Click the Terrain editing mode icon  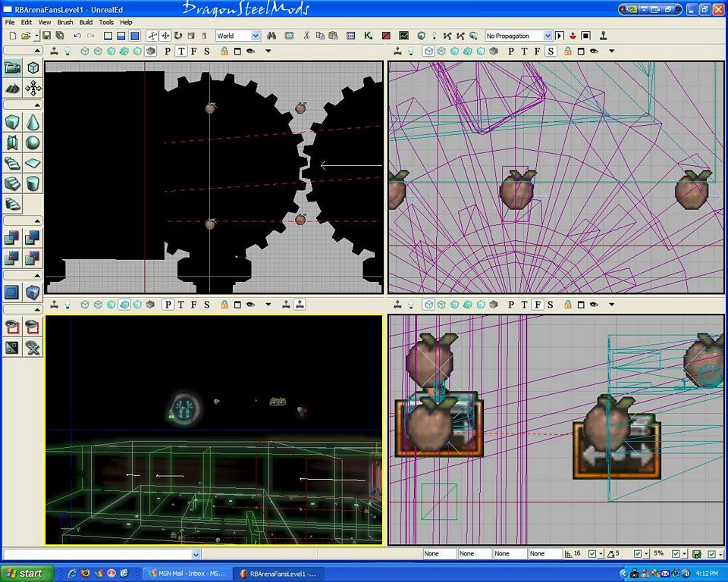pyautogui.click(x=13, y=88)
